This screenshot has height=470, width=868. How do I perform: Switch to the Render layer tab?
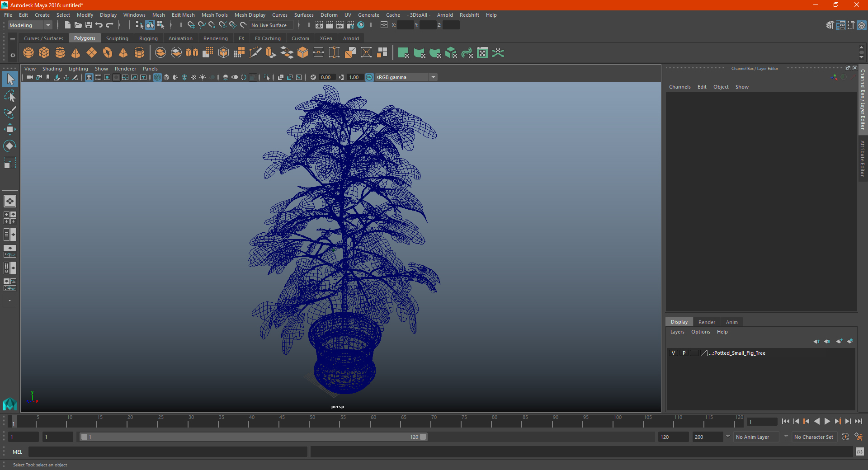pyautogui.click(x=707, y=322)
